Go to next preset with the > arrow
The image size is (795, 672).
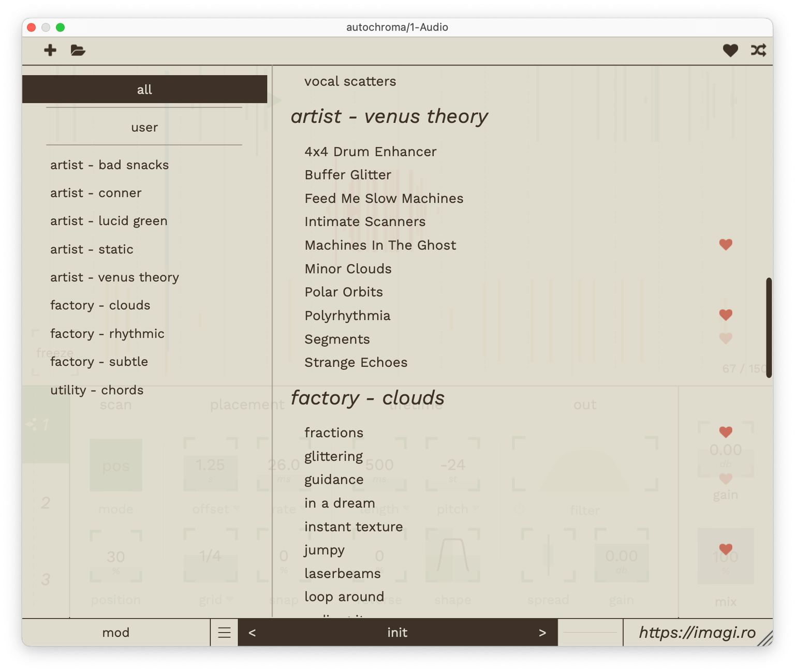(542, 632)
